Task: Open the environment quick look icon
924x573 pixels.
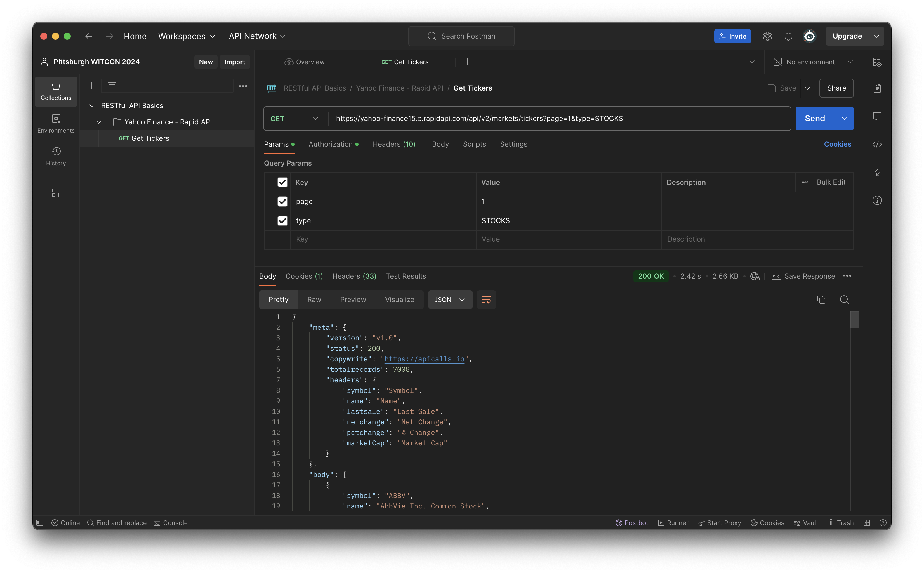Action: [x=877, y=62]
